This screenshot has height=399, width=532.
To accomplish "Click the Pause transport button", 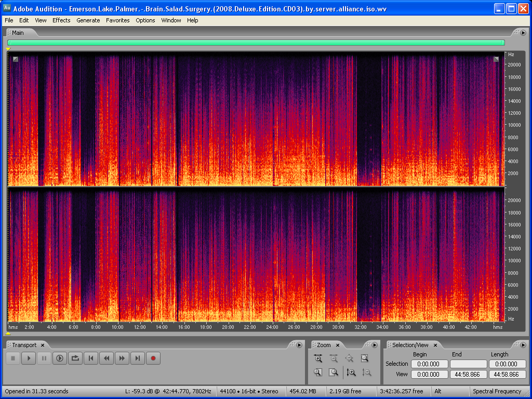I will click(44, 358).
